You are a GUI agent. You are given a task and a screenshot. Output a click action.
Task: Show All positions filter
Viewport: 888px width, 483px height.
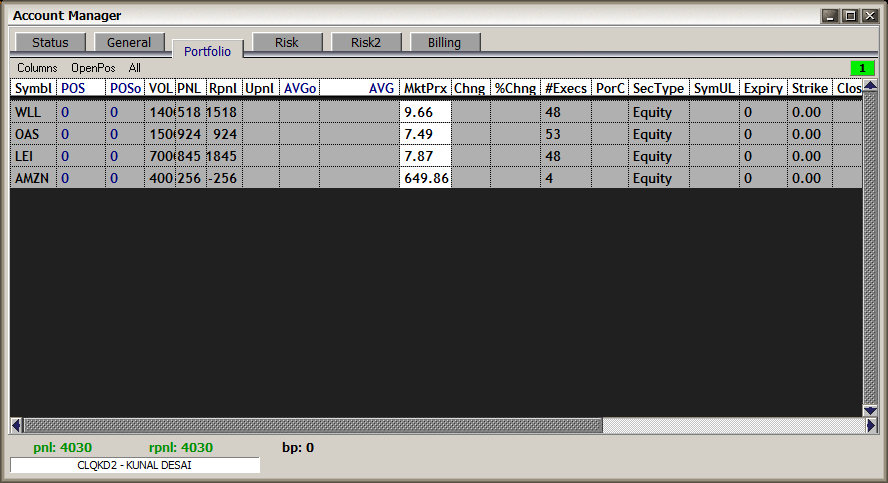click(x=135, y=68)
